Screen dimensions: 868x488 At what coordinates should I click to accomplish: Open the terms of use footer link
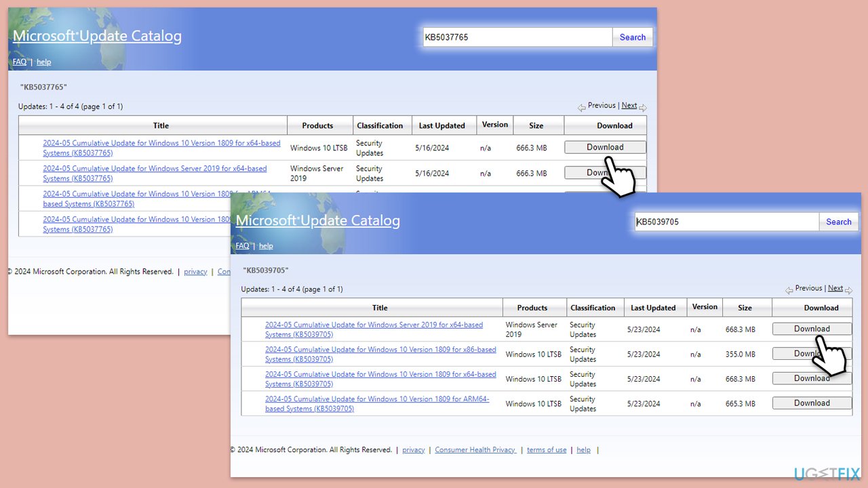547,450
